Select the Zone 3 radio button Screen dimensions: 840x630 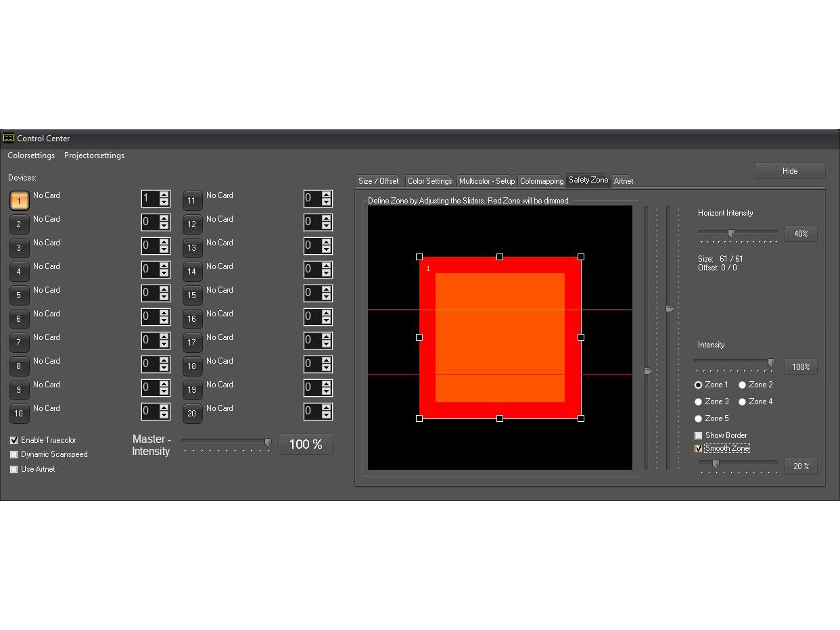click(x=699, y=402)
